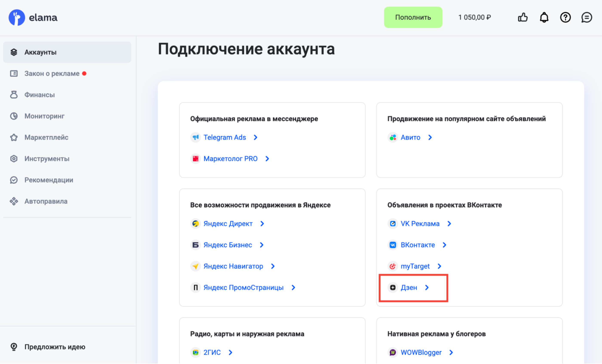The width and height of the screenshot is (602, 364).
Task: Open the Дзен link
Action: pos(409,288)
